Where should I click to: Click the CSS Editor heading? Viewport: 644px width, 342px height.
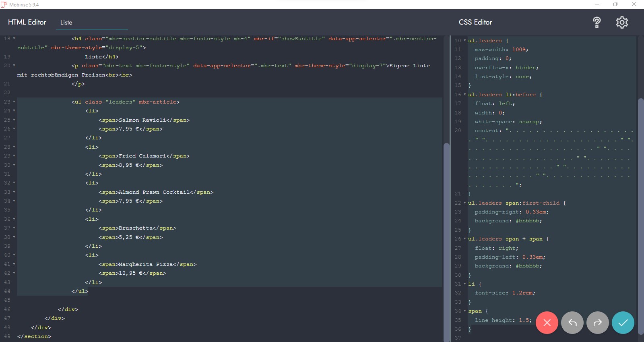click(x=475, y=22)
